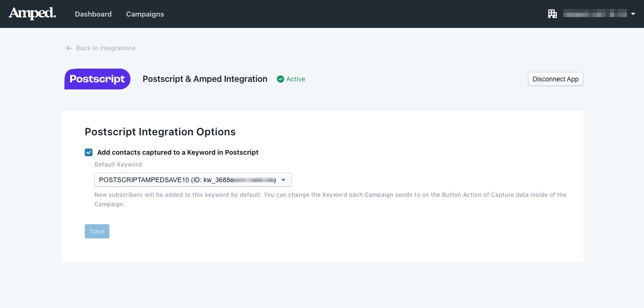The height and width of the screenshot is (308, 644).
Task: Click the Save button
Action: point(97,231)
